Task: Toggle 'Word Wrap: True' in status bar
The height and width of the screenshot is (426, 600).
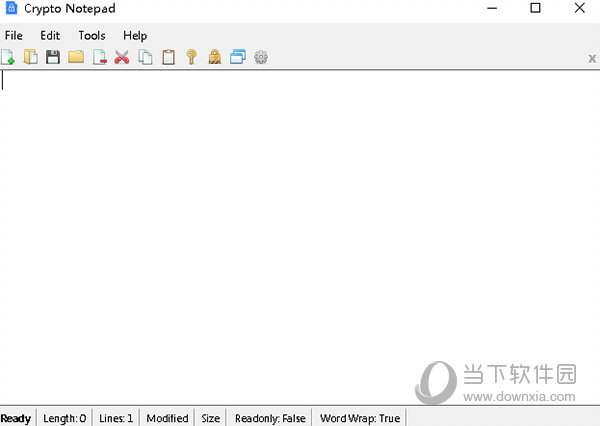Action: 360,418
